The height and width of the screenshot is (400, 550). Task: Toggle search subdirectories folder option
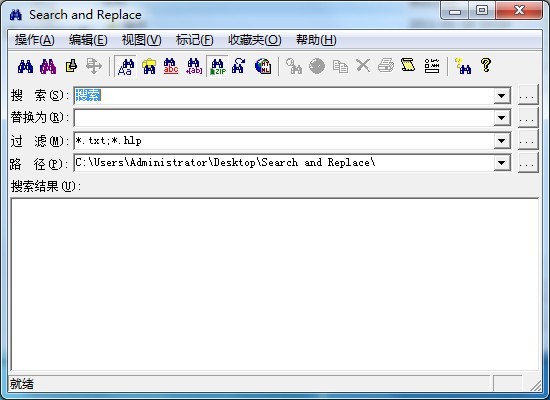[x=149, y=66]
